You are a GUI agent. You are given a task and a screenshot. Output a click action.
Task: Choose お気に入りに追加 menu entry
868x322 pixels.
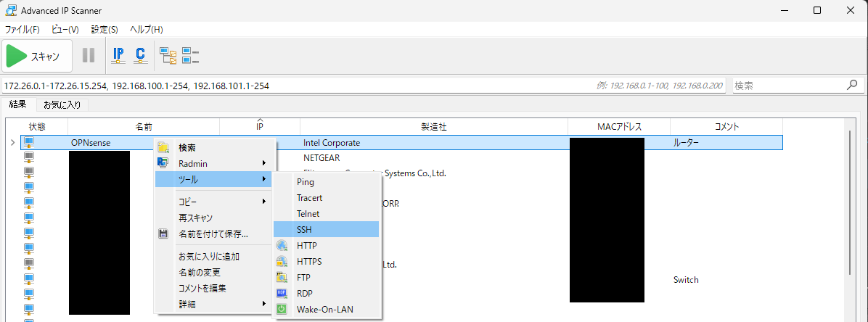point(215,256)
